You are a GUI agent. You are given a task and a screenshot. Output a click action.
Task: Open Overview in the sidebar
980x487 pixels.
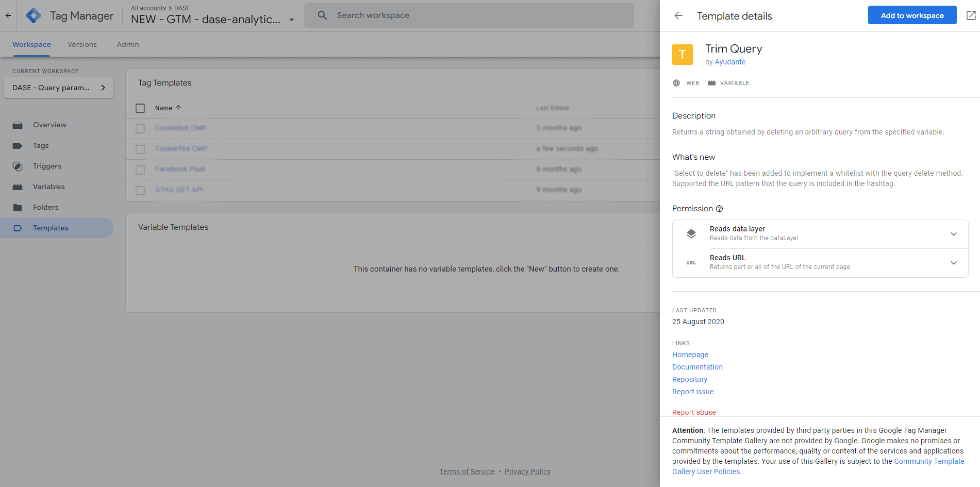57,125
